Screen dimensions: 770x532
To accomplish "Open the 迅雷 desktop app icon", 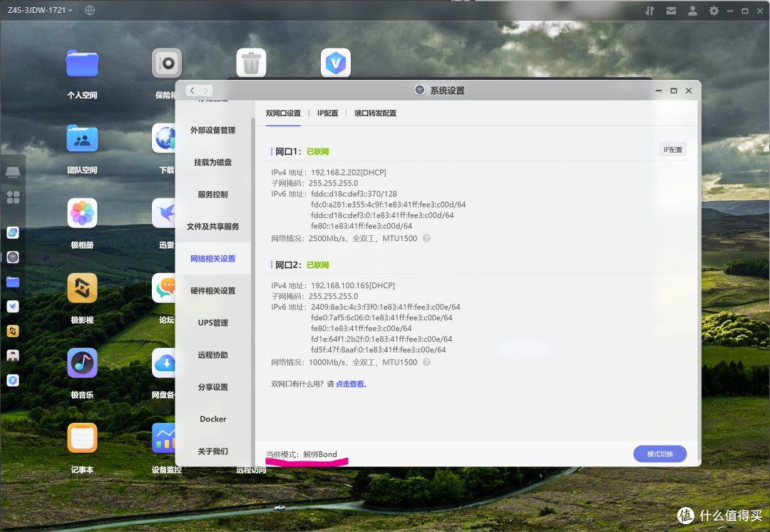I will pos(164,213).
